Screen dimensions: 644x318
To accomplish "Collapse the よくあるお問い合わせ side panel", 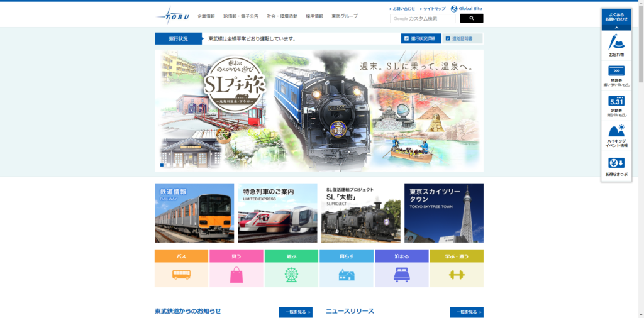I will click(616, 28).
